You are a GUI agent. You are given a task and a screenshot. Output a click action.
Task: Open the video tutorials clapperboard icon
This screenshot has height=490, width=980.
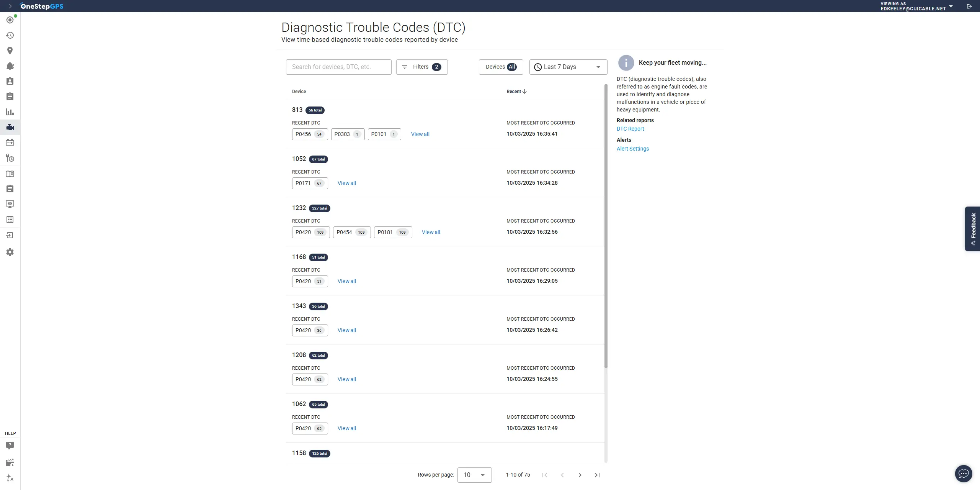click(10, 462)
